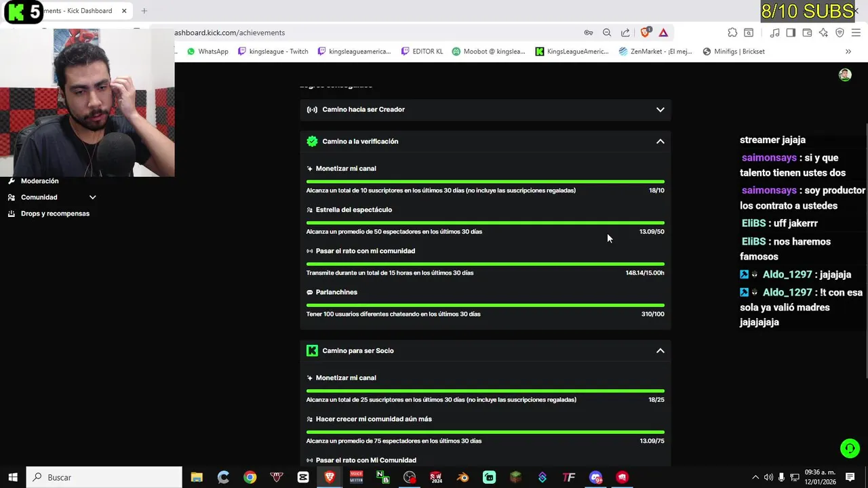
Task: Click the 'Pasar el rato con mi comunidad' heading
Action: (x=366, y=251)
